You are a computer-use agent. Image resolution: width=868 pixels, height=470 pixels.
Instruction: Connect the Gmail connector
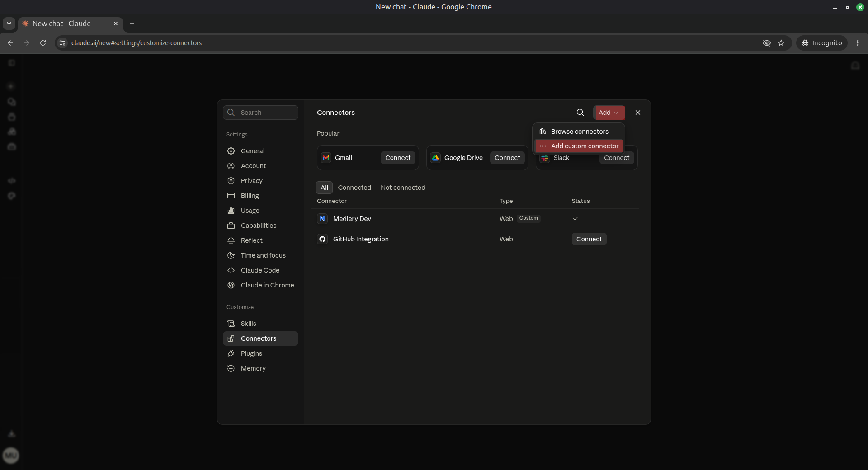pos(398,158)
